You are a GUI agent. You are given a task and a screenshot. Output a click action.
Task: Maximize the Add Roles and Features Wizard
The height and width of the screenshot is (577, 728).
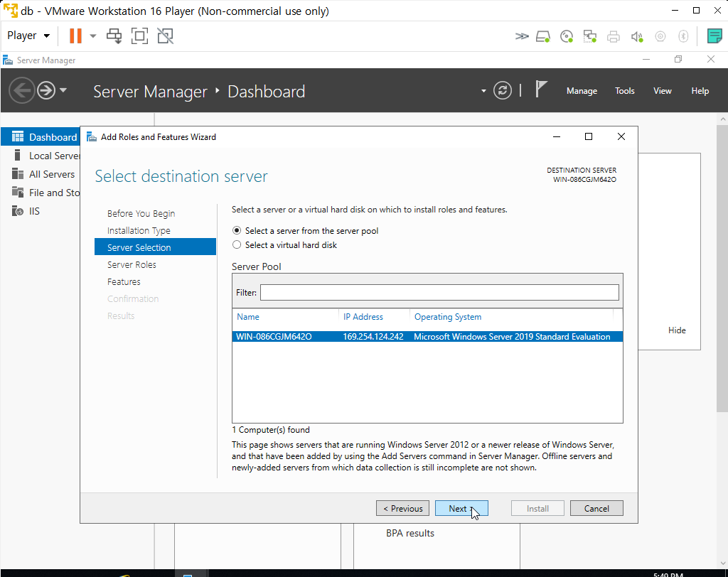pos(588,136)
